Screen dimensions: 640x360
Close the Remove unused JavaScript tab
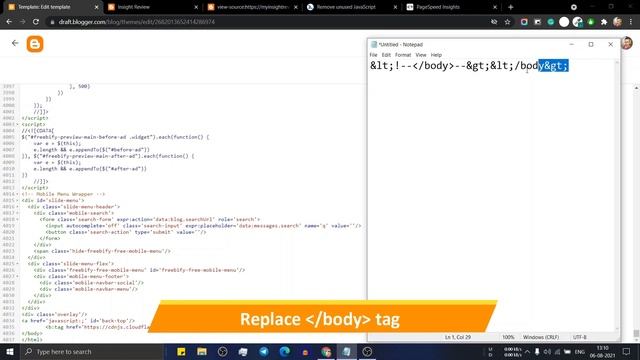pyautogui.click(x=395, y=7)
